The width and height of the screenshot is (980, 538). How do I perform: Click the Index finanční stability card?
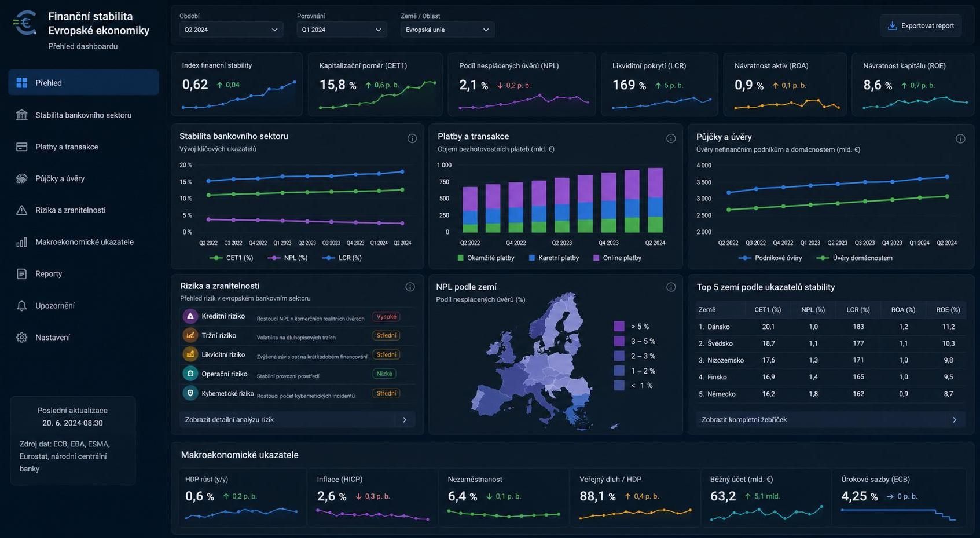(x=237, y=85)
